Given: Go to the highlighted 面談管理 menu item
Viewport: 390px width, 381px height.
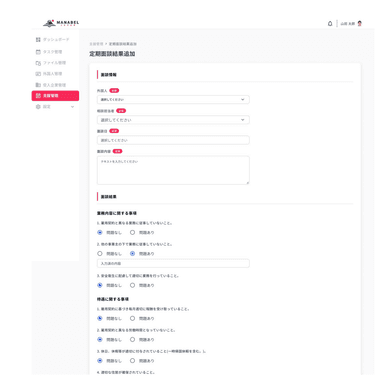Looking at the screenshot, I should click(55, 96).
